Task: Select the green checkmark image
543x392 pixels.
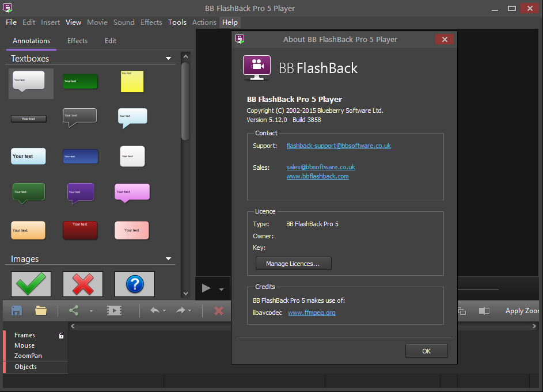Action: 31,284
